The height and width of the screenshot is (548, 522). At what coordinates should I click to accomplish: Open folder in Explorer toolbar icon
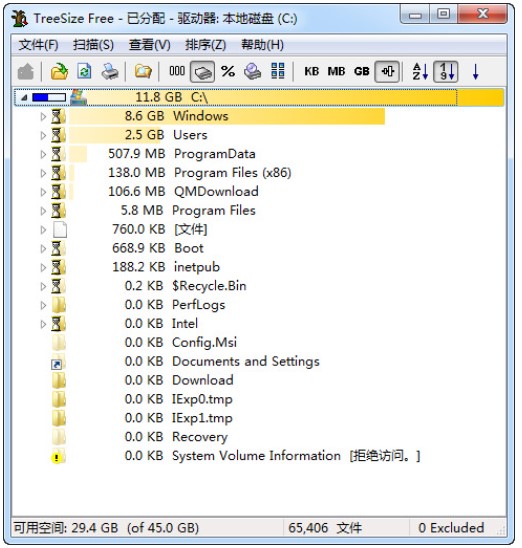(x=143, y=72)
